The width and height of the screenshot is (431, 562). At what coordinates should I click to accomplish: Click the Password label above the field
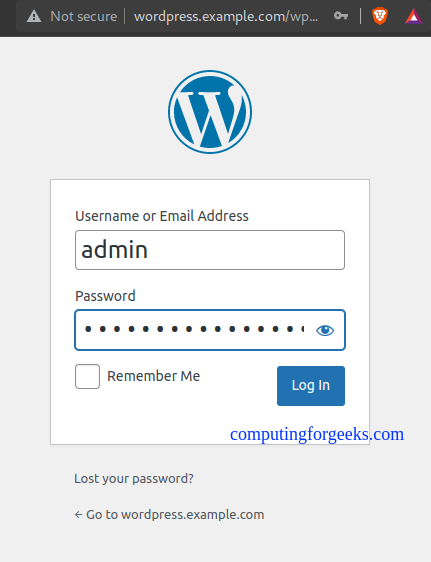coord(105,296)
